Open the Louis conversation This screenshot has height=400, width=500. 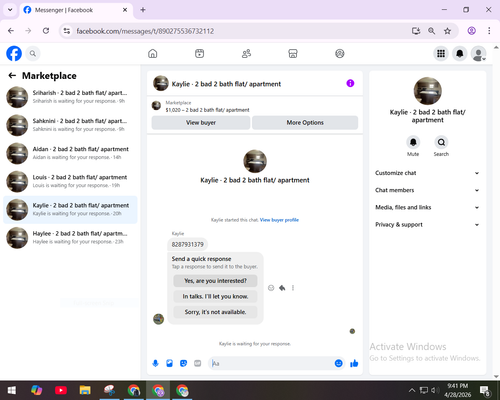click(70, 181)
